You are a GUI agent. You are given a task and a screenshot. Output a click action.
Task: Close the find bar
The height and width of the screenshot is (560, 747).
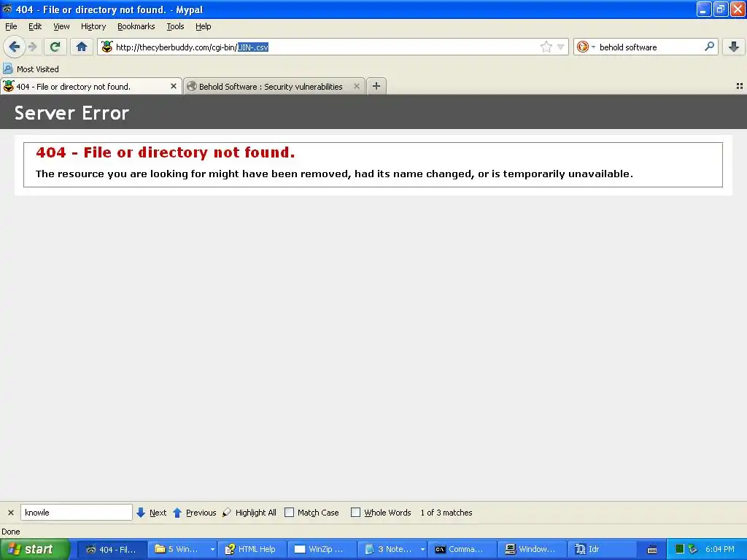tap(10, 513)
